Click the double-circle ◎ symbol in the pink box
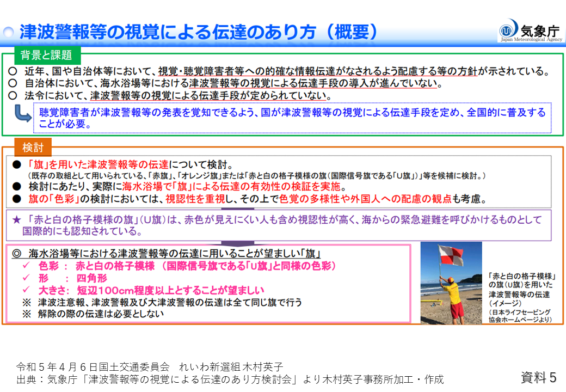The height and width of the screenshot is (392, 566). (x=16, y=254)
